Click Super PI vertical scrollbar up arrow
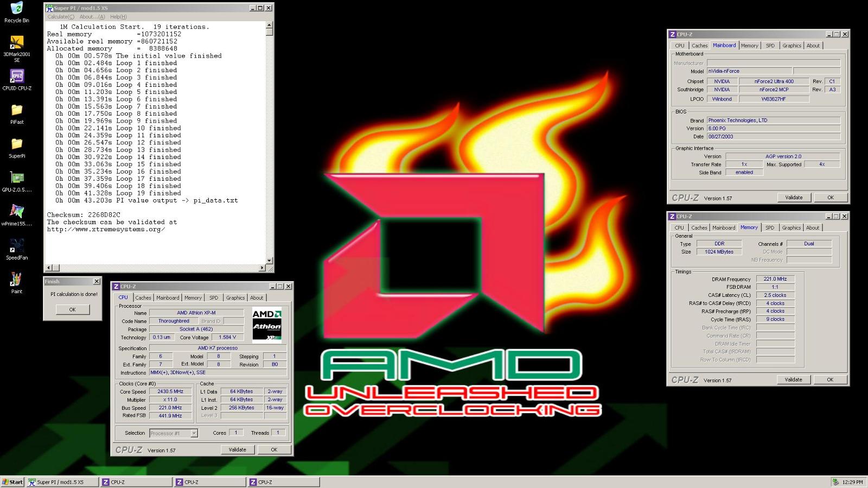 click(x=269, y=25)
